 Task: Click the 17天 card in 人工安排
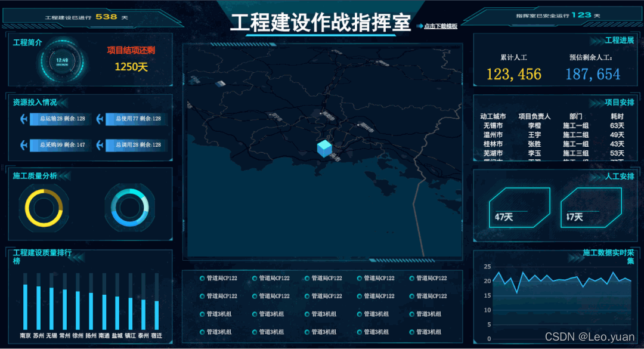591,208
